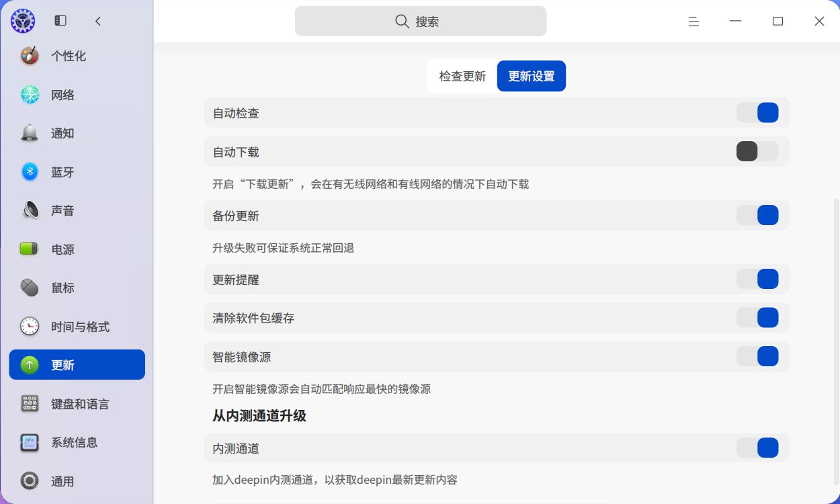
Task: Click the 自动检查 row label
Action: point(236,113)
